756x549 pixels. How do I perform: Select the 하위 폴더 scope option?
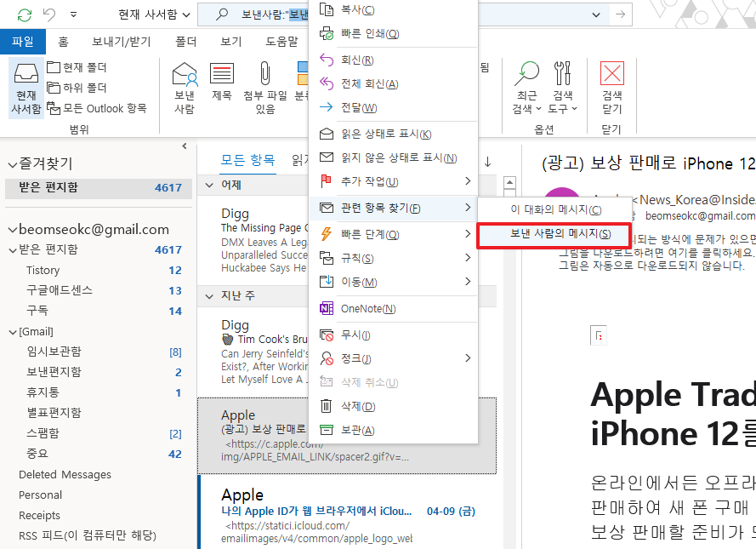[x=77, y=88]
